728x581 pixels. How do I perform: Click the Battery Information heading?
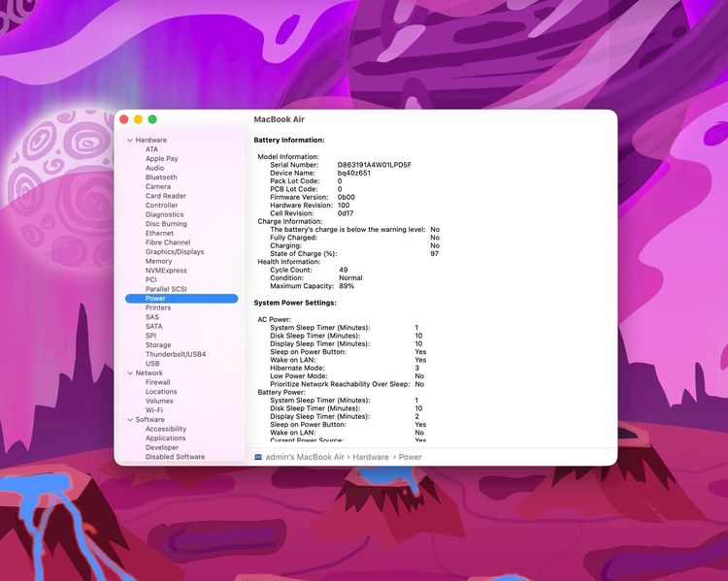289,140
